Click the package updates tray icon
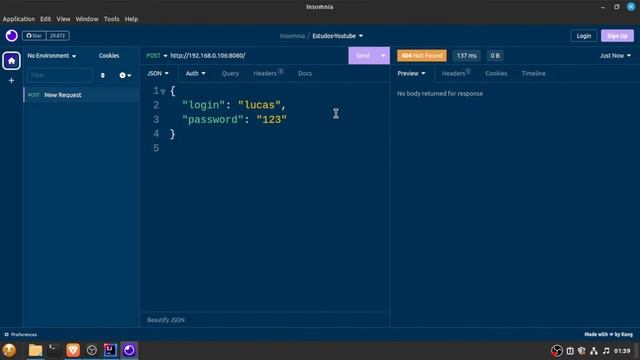This screenshot has width=640, height=360. click(582, 351)
